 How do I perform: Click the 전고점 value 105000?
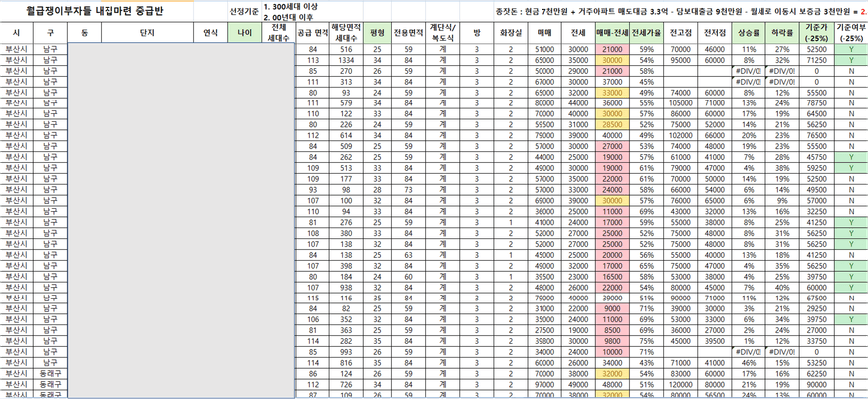(x=680, y=102)
